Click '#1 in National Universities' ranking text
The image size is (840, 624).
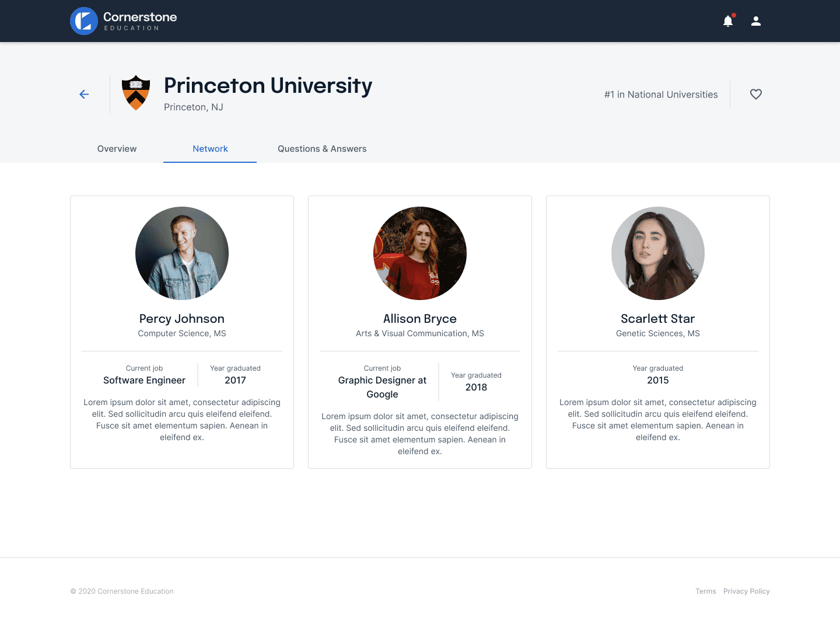coord(660,94)
